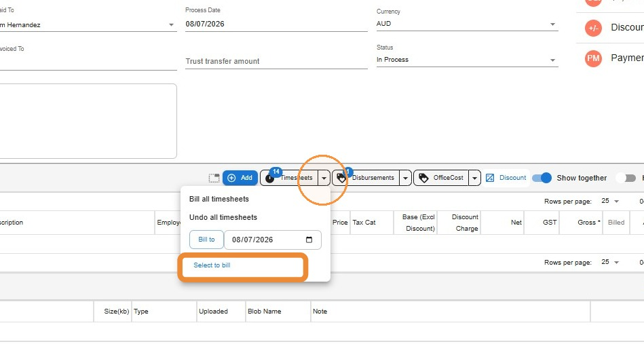
Task: Choose Undo all timesheets menu option
Action: pyautogui.click(x=223, y=217)
